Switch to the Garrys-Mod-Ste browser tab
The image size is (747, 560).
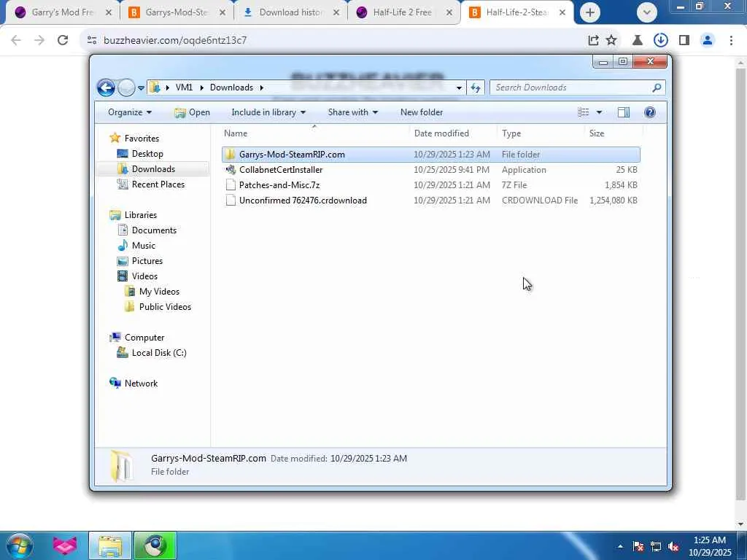175,12
